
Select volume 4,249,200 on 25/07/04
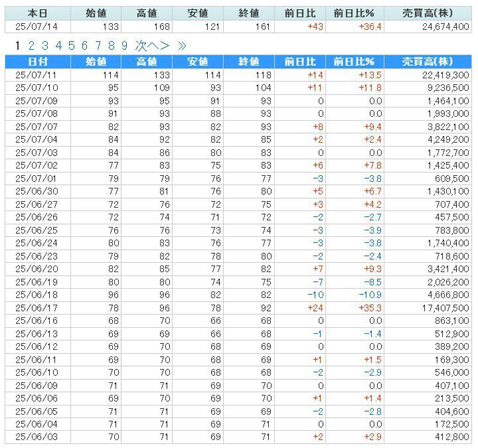tap(448, 139)
